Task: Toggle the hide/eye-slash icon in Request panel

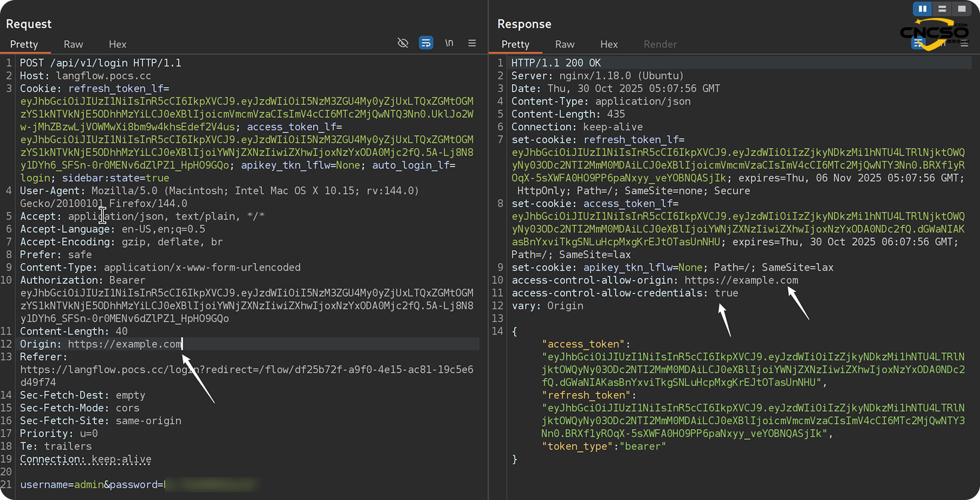Action: [403, 43]
